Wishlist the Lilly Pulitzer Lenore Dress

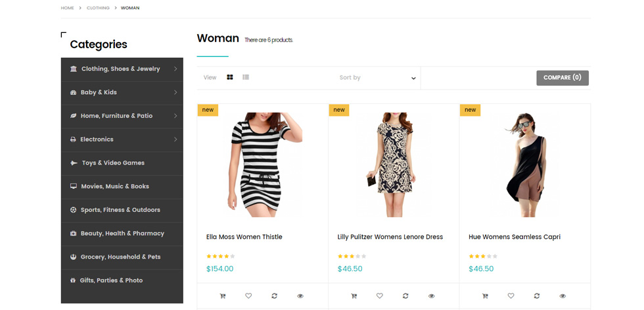point(380,296)
